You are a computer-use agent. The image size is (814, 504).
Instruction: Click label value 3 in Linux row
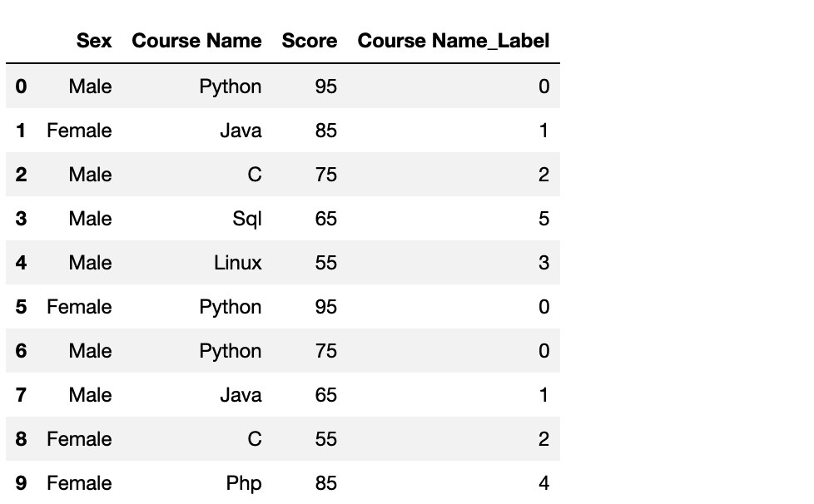(544, 263)
